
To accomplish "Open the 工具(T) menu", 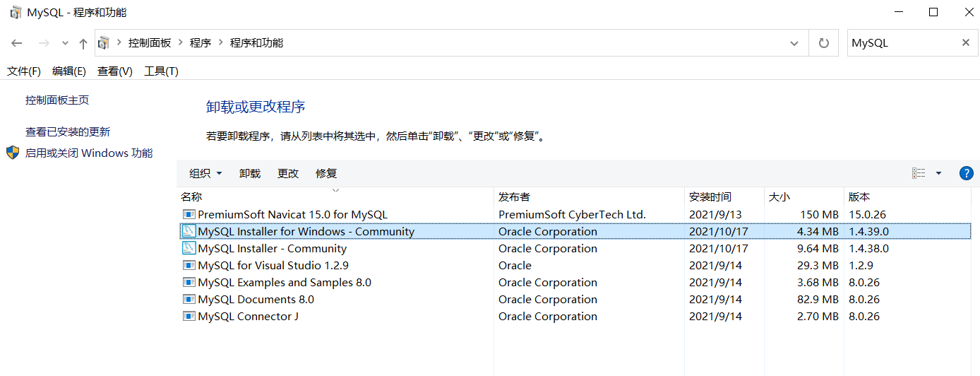I will pos(162,71).
